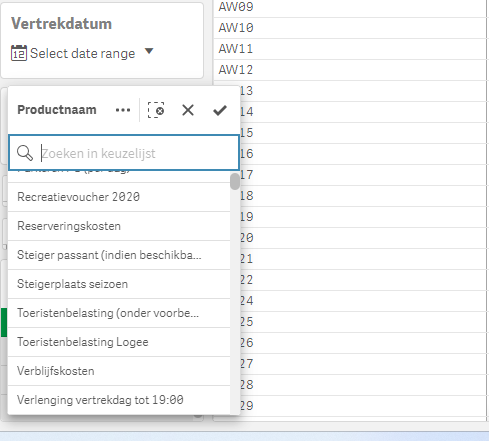Click the listbox scrollbar thumb

tap(235, 181)
